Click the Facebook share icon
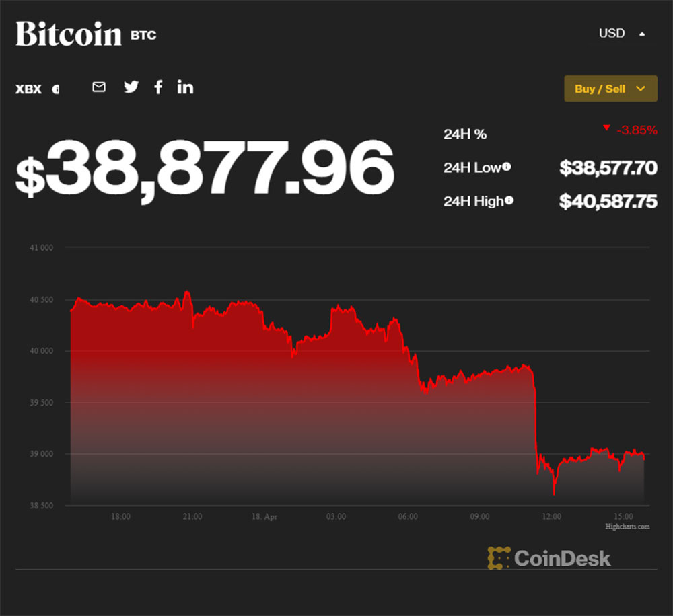673x616 pixels. [158, 87]
